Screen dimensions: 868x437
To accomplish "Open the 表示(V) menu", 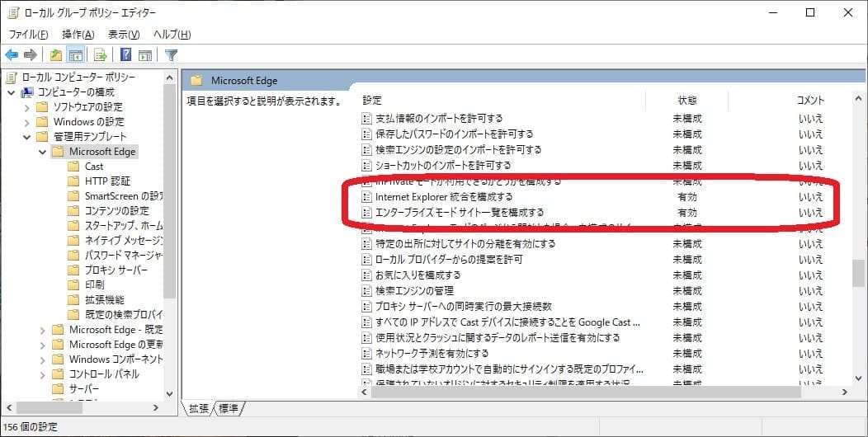I will (124, 35).
